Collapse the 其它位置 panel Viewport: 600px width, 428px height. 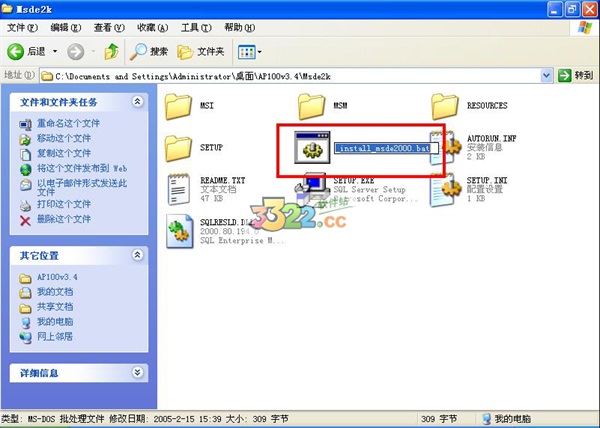click(x=137, y=255)
